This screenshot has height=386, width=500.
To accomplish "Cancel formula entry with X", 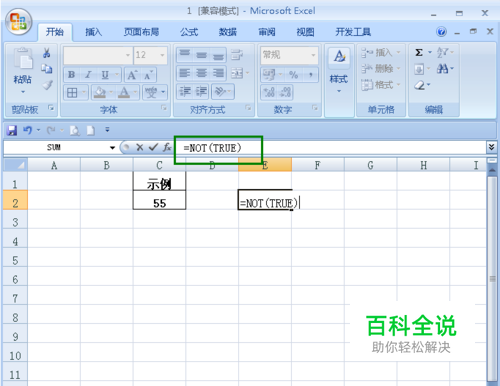I will coord(140,147).
